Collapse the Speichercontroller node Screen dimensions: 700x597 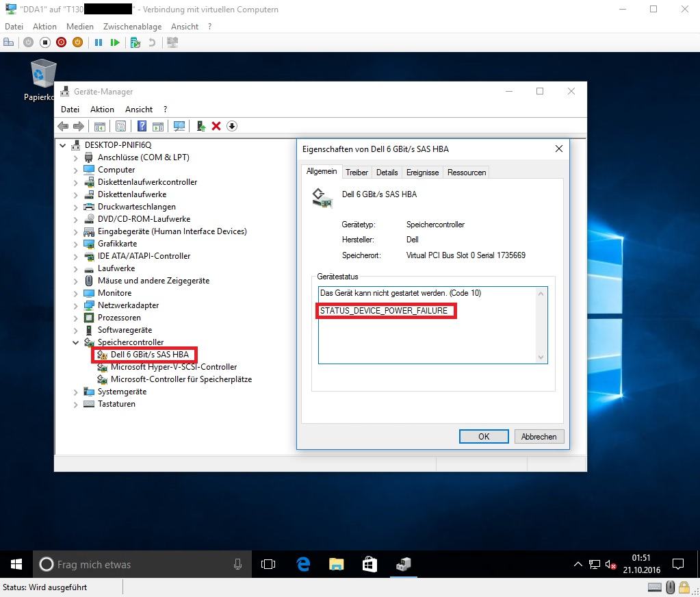click(x=75, y=342)
